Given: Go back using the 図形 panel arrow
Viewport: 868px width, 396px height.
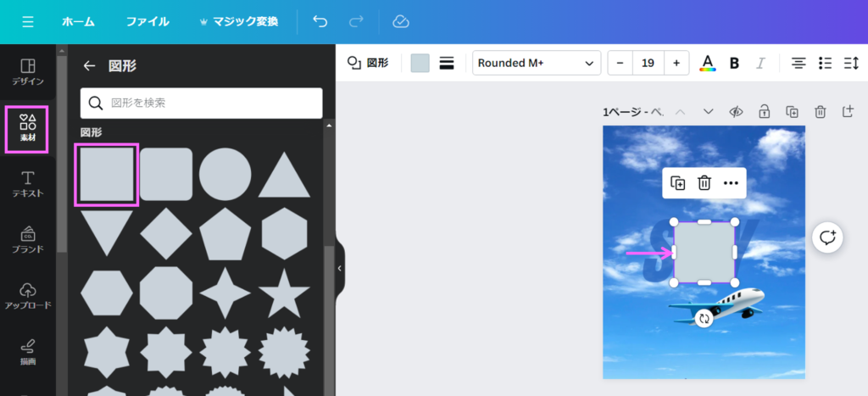Looking at the screenshot, I should [89, 65].
